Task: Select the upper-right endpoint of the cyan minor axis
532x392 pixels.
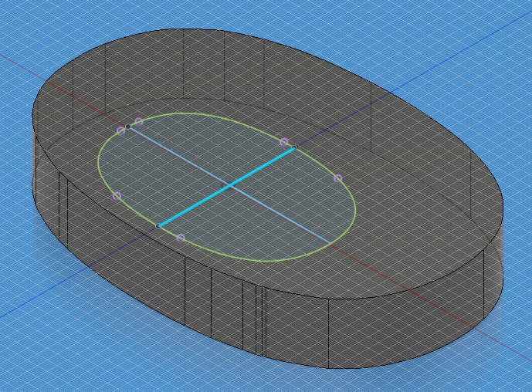Action: (x=294, y=148)
